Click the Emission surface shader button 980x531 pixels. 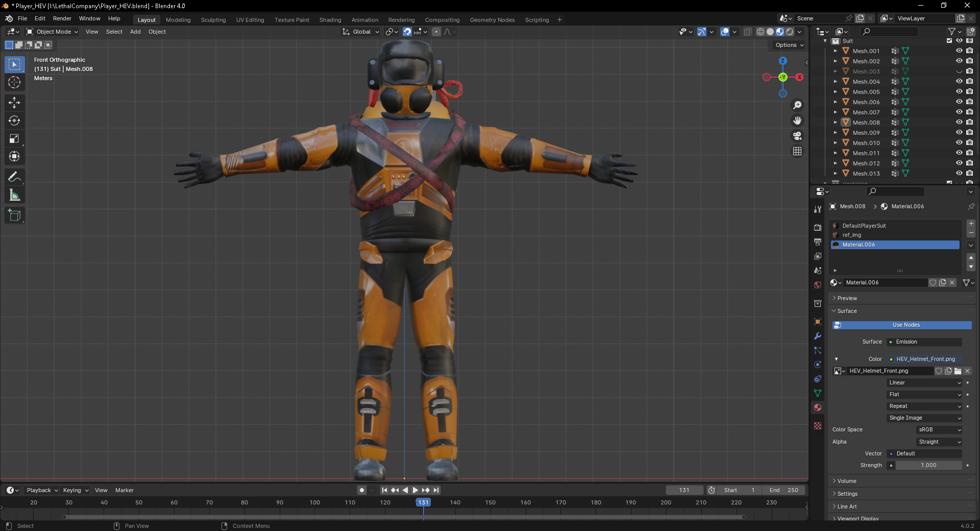[924, 342]
